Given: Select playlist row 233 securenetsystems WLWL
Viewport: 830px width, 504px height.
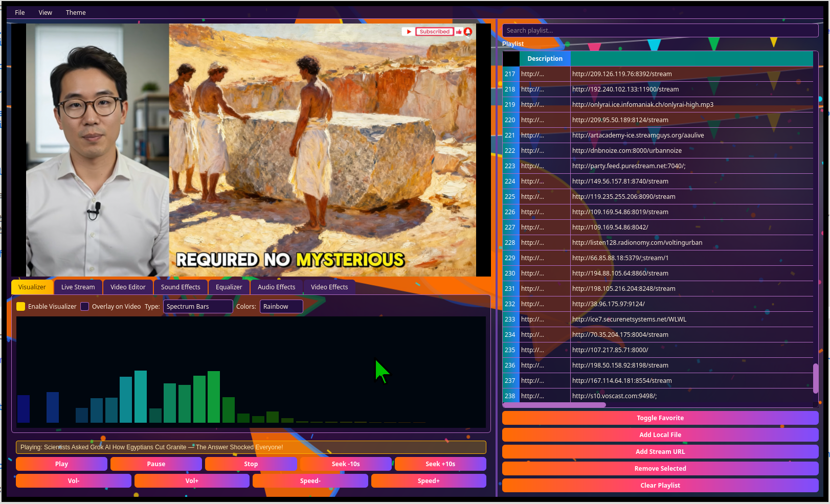Looking at the screenshot, I should click(658, 319).
